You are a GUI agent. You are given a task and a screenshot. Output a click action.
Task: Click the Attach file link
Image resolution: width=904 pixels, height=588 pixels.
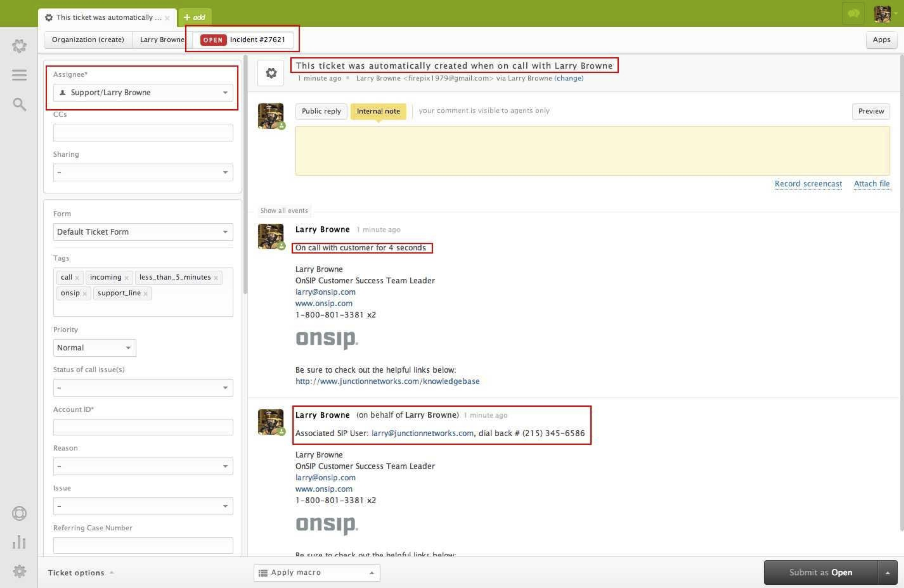[871, 184]
